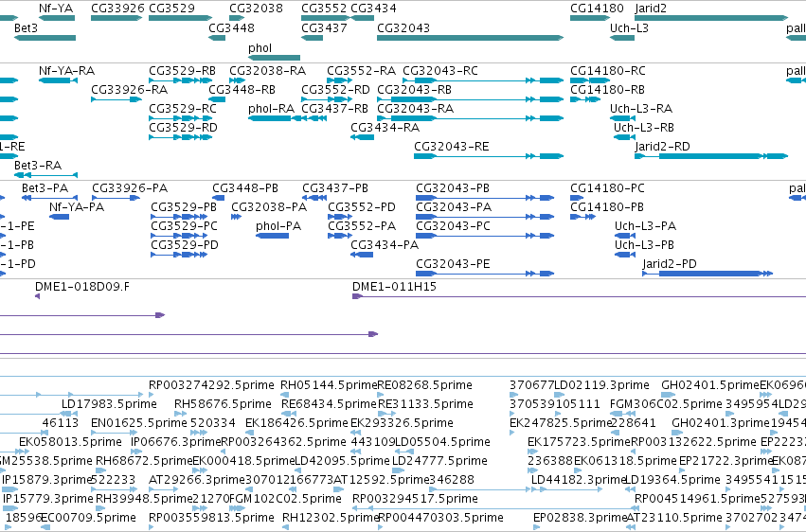Click the CG32038-RA transcript label
The width and height of the screenshot is (806, 532).
pyautogui.click(x=267, y=70)
